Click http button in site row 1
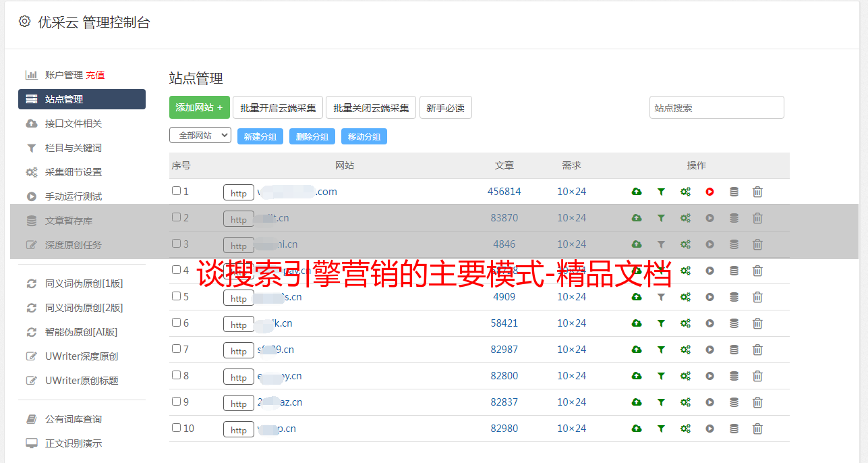The height and width of the screenshot is (463, 868). pyautogui.click(x=239, y=193)
